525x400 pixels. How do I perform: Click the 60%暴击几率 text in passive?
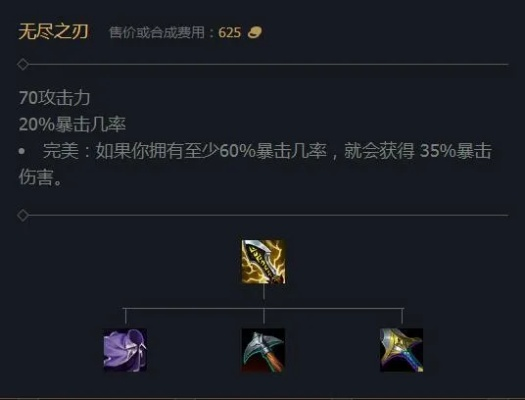pos(273,151)
